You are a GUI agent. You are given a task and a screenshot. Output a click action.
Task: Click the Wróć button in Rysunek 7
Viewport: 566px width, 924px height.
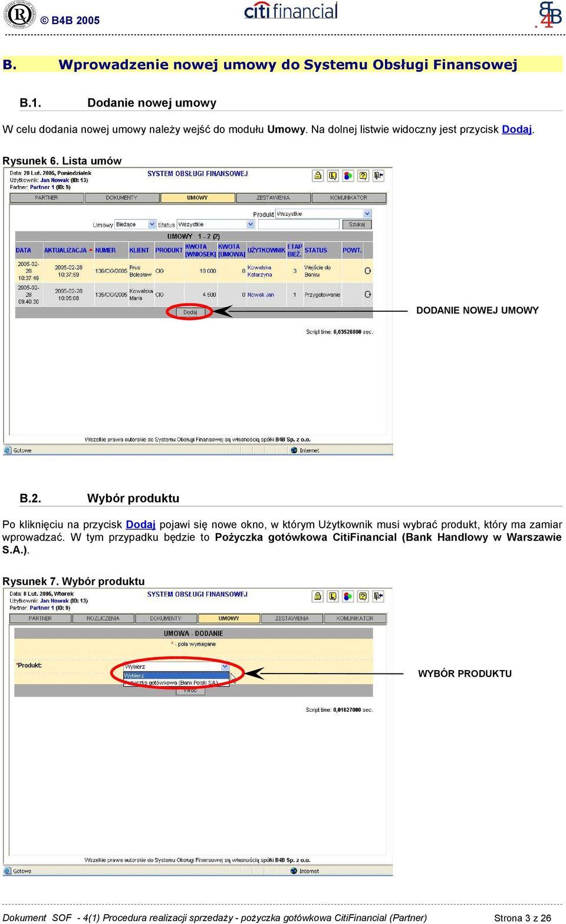(190, 691)
